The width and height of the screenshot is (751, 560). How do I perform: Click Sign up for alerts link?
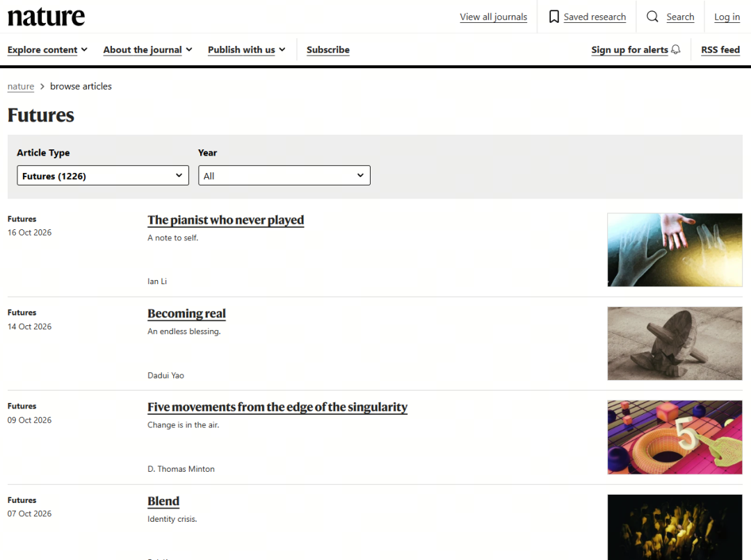(x=629, y=50)
